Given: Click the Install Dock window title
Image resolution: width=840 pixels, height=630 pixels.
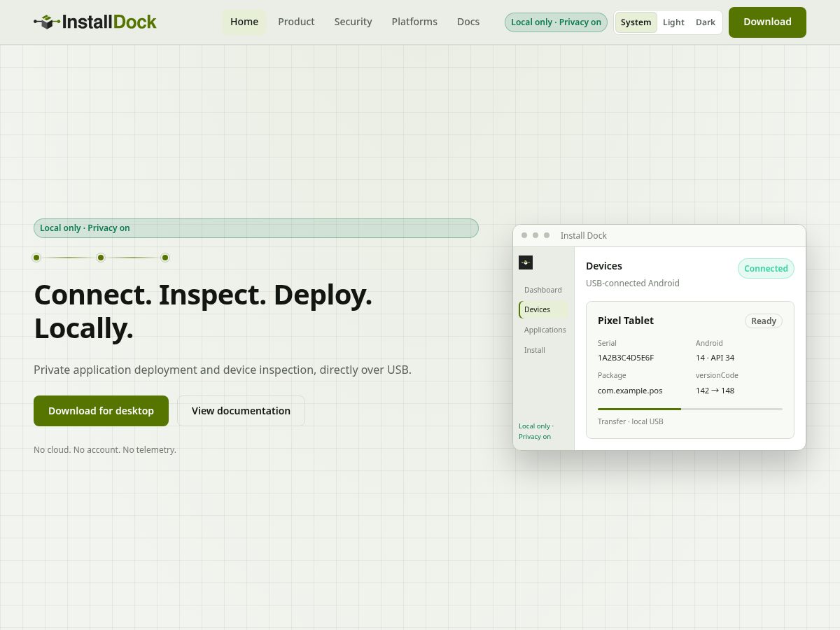Looking at the screenshot, I should coord(584,236).
